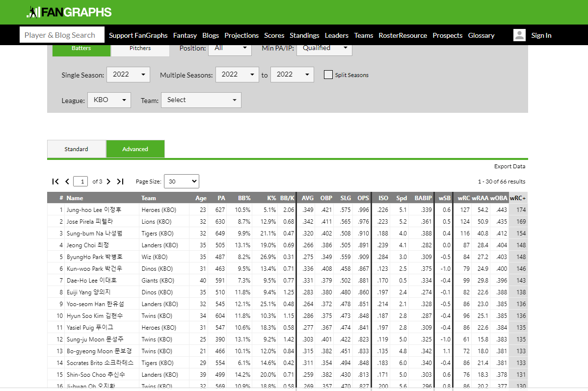Open the Fantasy menu

click(x=185, y=35)
